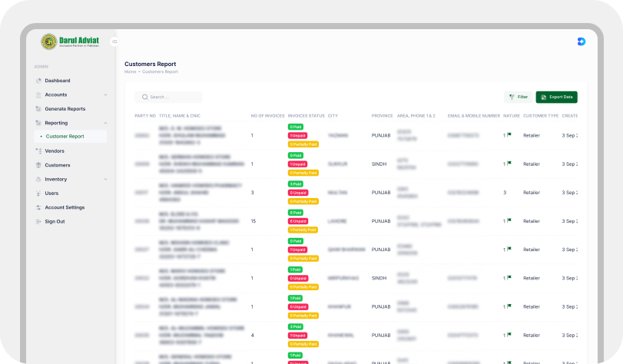
Task: Click the Users sidebar icon
Action: pyautogui.click(x=38, y=194)
